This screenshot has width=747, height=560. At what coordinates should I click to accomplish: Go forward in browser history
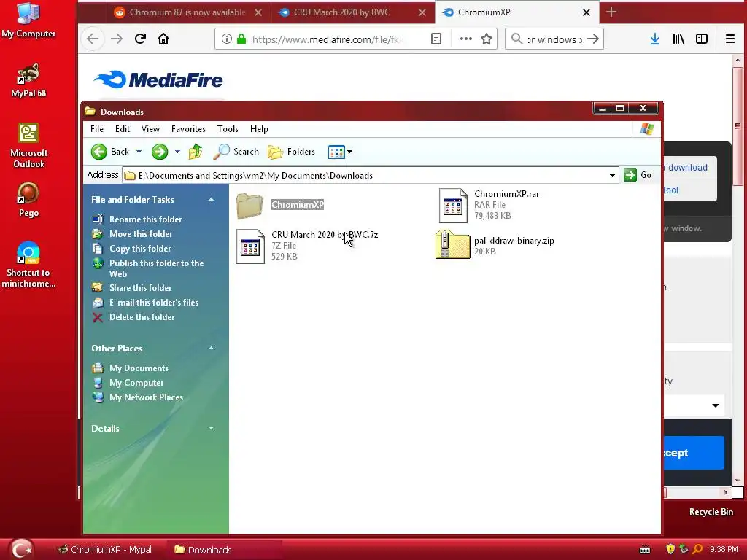[x=117, y=39]
